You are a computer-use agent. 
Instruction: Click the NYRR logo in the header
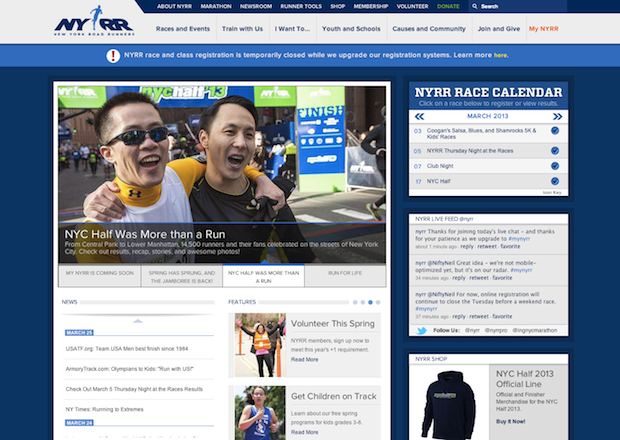(x=94, y=21)
